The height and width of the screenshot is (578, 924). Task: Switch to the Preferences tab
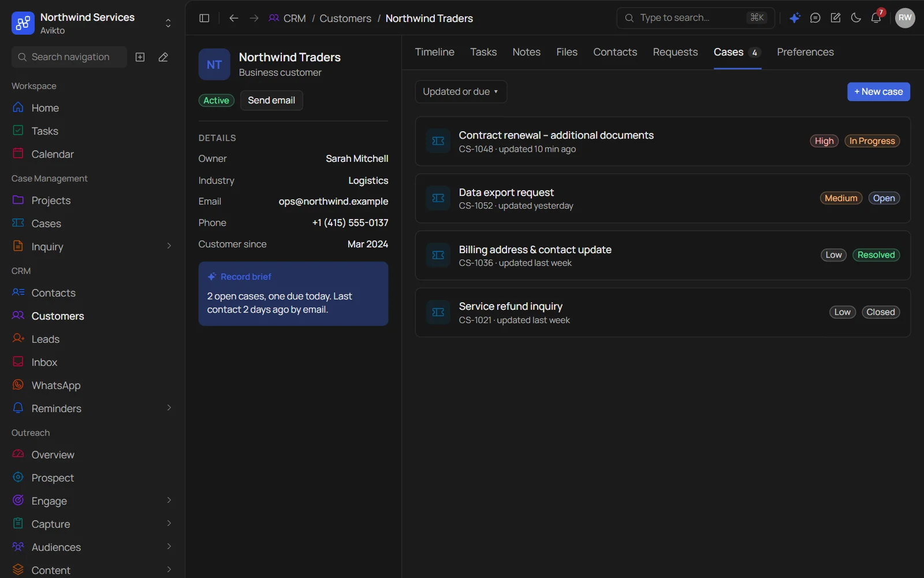point(805,52)
